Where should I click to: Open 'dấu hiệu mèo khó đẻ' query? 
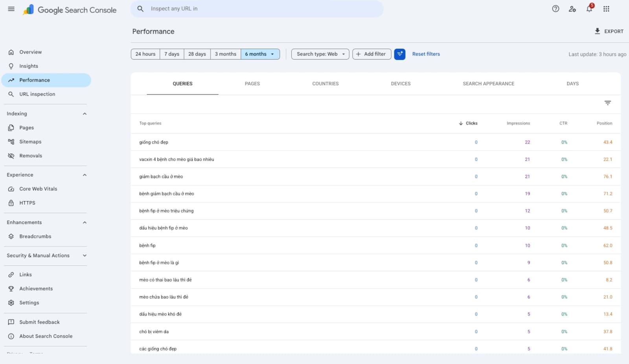(376, 314)
